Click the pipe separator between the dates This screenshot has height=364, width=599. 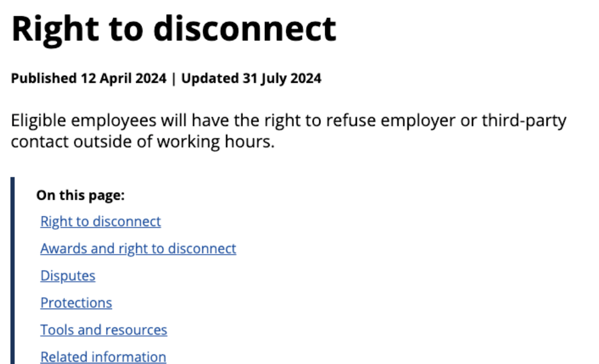pos(174,78)
